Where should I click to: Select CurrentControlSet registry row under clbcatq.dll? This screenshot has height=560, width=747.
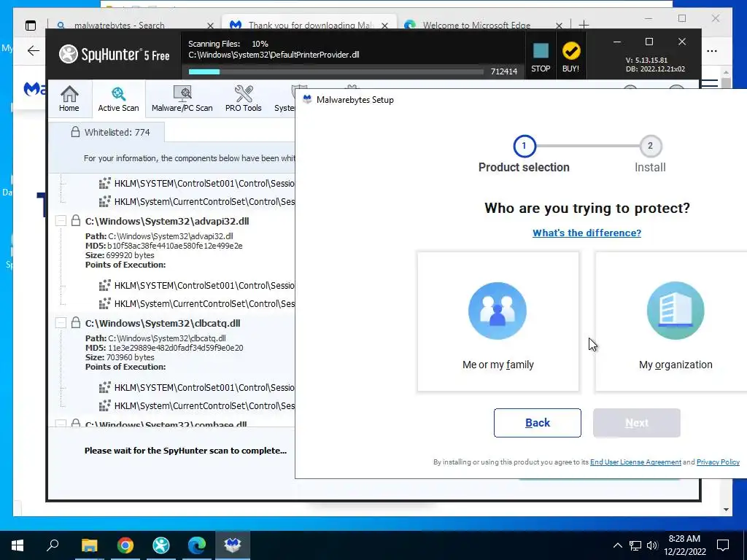point(197,405)
